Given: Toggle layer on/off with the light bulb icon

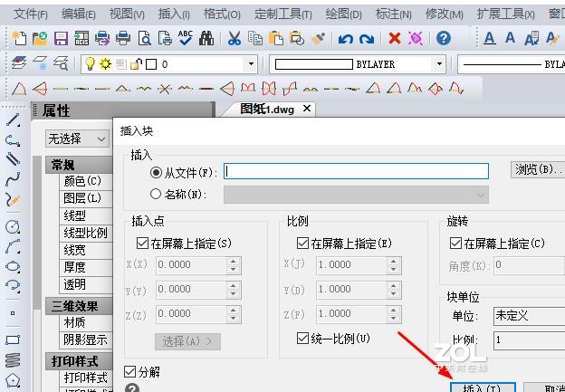Looking at the screenshot, I should (x=90, y=64).
